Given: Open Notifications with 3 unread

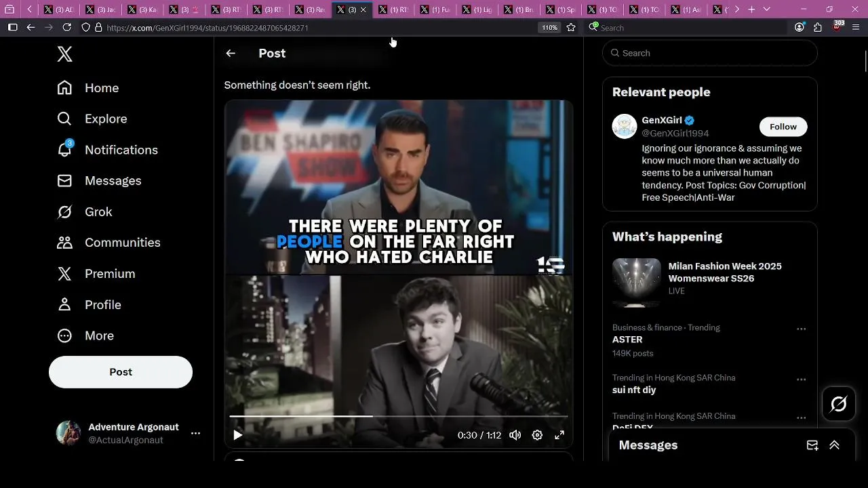Looking at the screenshot, I should [108, 150].
